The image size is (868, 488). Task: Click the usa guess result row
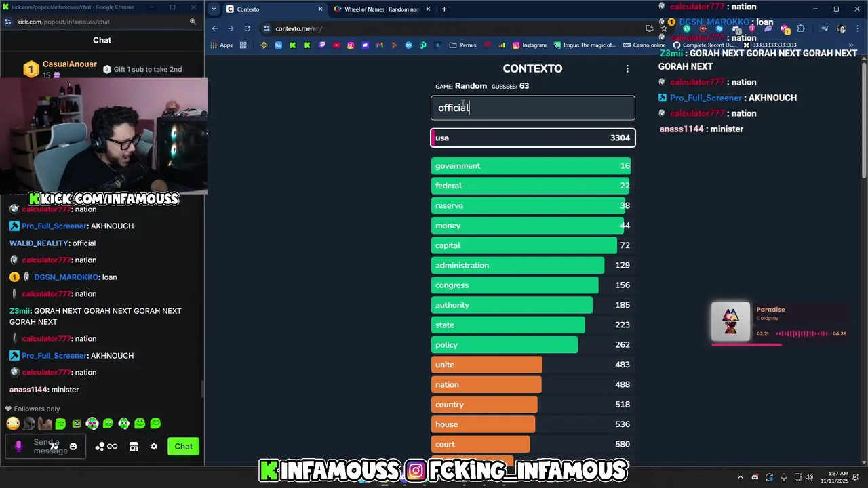pyautogui.click(x=533, y=138)
